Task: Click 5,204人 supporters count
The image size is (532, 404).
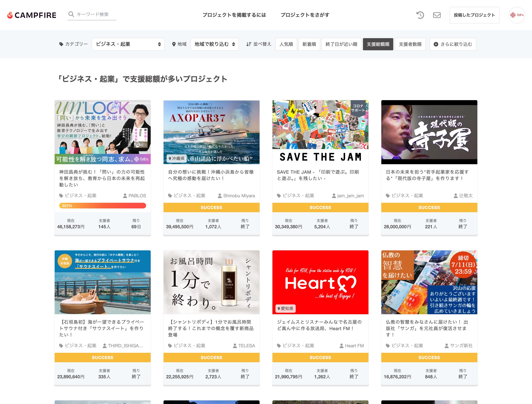Action: (x=322, y=227)
